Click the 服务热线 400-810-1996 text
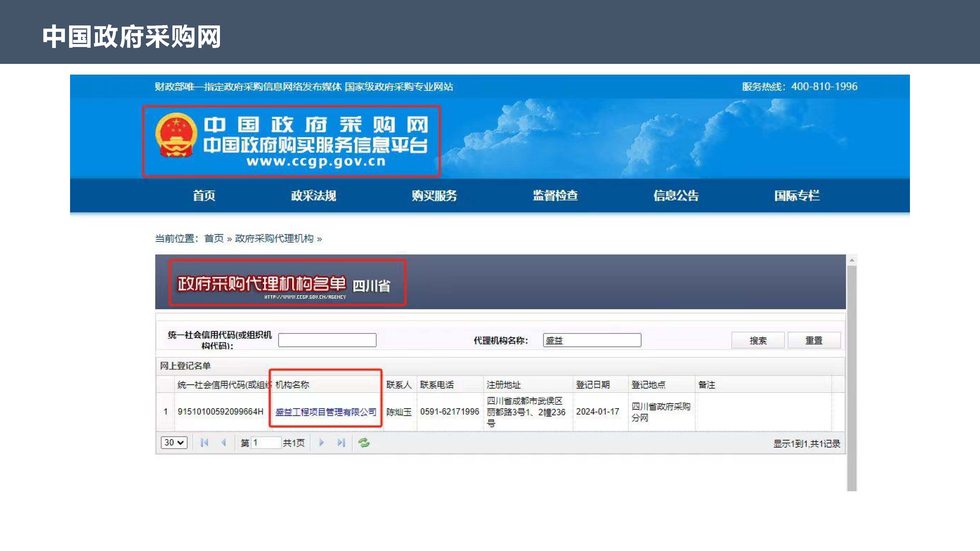This screenshot has width=980, height=551. [x=800, y=87]
